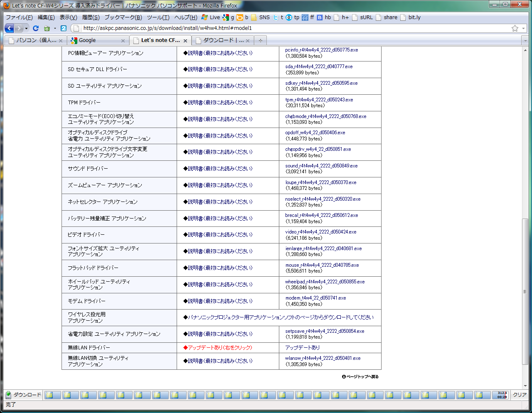Viewport: 532px width, 413px height.
Task: Open ファイル(F) menu
Action: click(19, 17)
